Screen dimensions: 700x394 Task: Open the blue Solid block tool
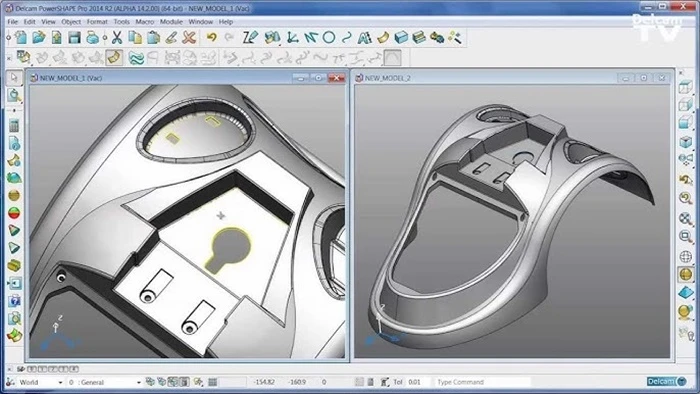click(401, 37)
